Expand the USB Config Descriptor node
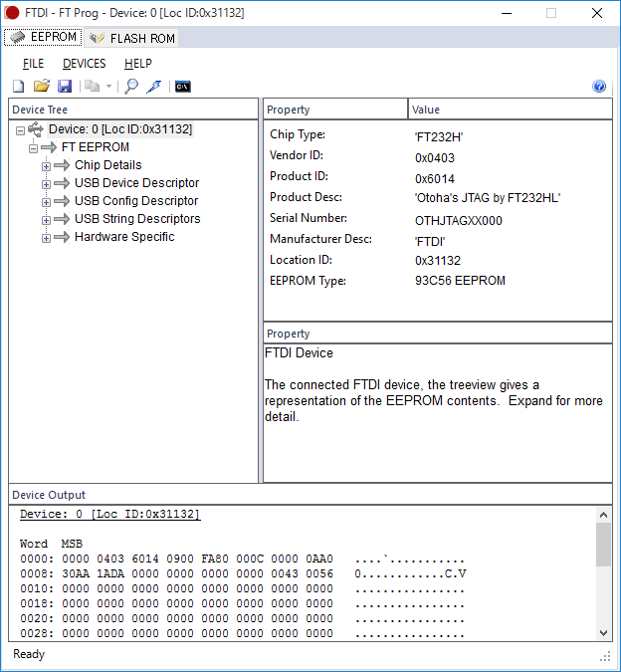 [x=46, y=202]
